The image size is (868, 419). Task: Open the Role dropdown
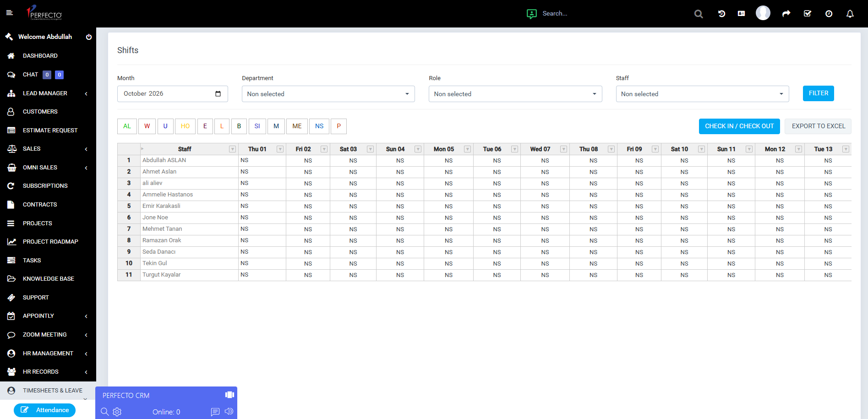pyautogui.click(x=515, y=94)
